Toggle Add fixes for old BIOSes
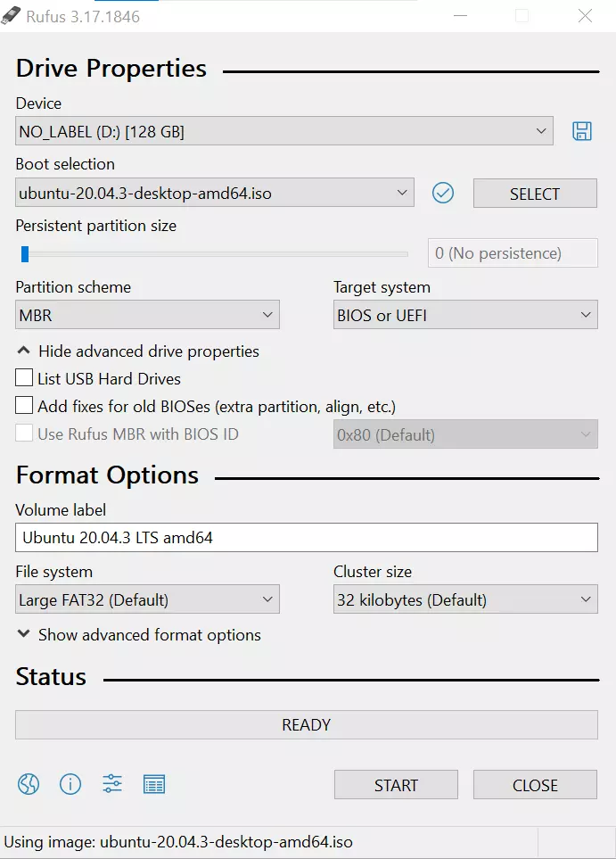Image resolution: width=616 pixels, height=859 pixels. pyautogui.click(x=24, y=406)
